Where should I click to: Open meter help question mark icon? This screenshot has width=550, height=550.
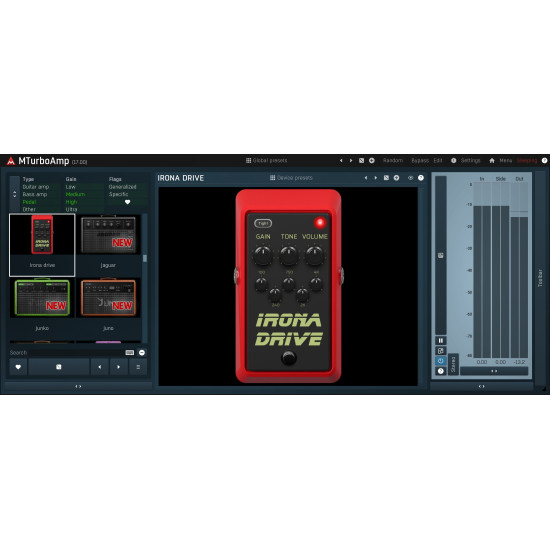(x=441, y=371)
